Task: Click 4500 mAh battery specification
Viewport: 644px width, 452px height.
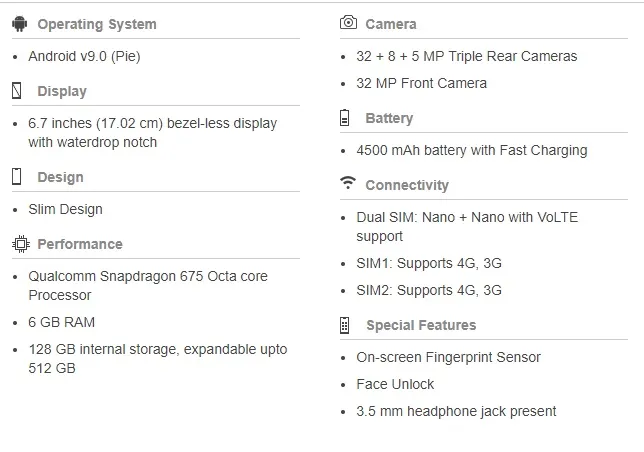Action: click(472, 150)
